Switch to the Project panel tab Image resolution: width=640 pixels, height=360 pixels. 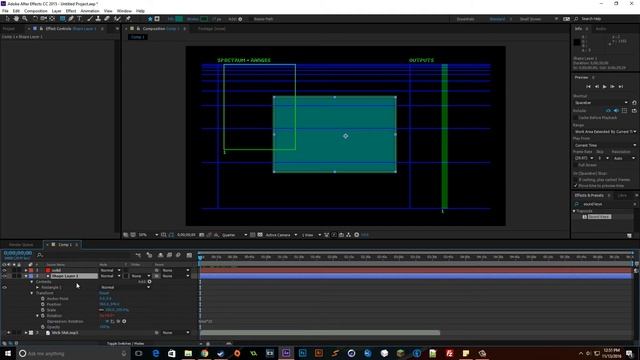(9, 29)
